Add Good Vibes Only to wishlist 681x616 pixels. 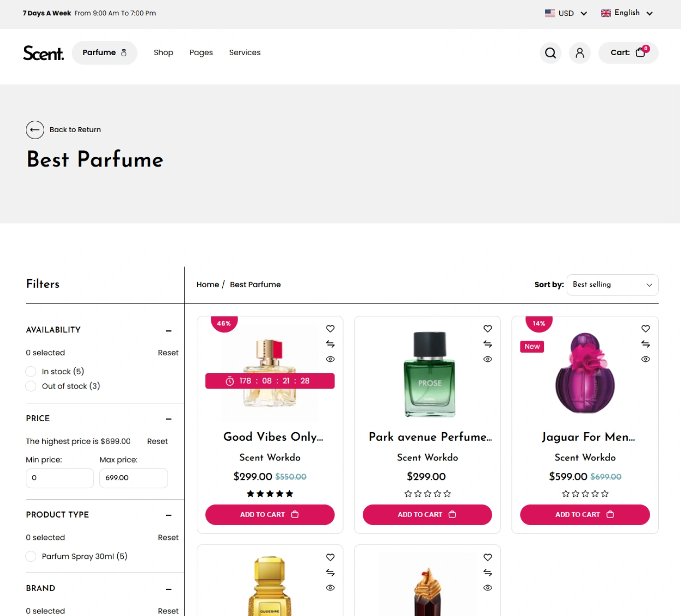click(330, 329)
